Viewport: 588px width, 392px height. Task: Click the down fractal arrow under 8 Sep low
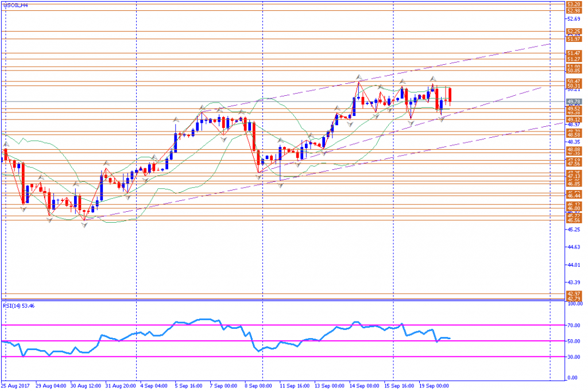(x=259, y=176)
